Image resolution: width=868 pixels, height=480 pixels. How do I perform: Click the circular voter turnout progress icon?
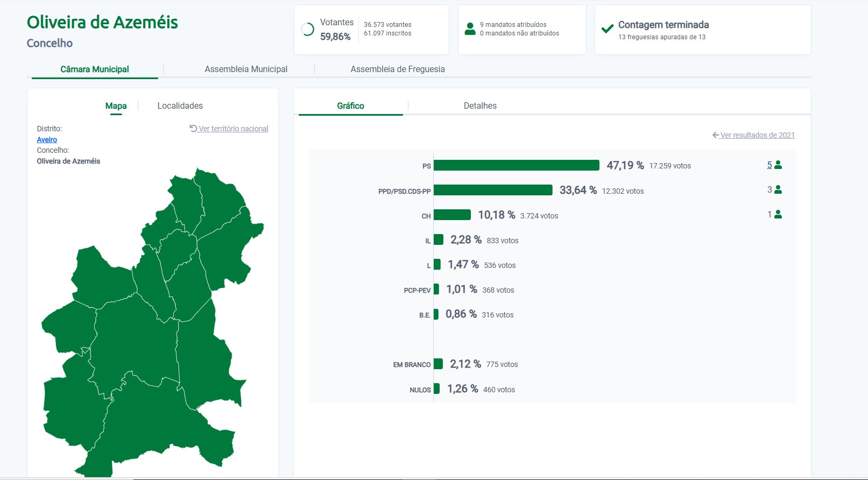(x=307, y=30)
